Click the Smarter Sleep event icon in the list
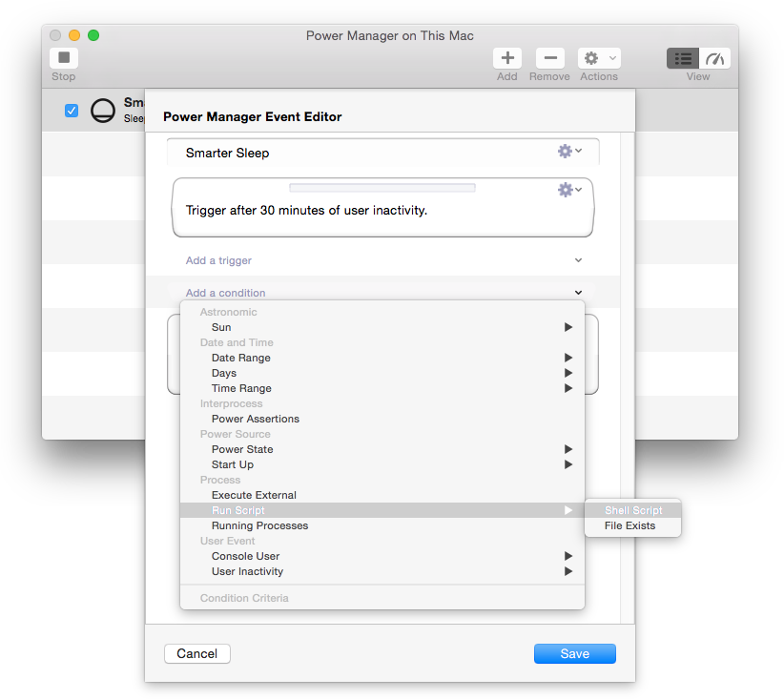Screen dimensions: 784x699 click(102, 110)
